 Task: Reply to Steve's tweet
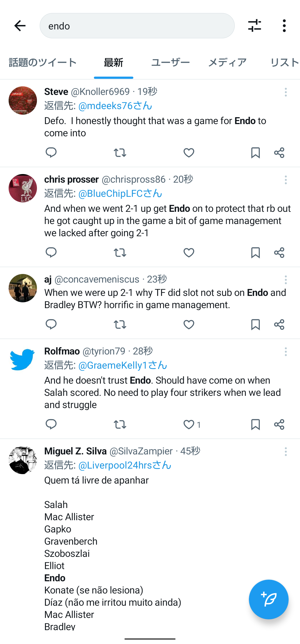tap(51, 152)
